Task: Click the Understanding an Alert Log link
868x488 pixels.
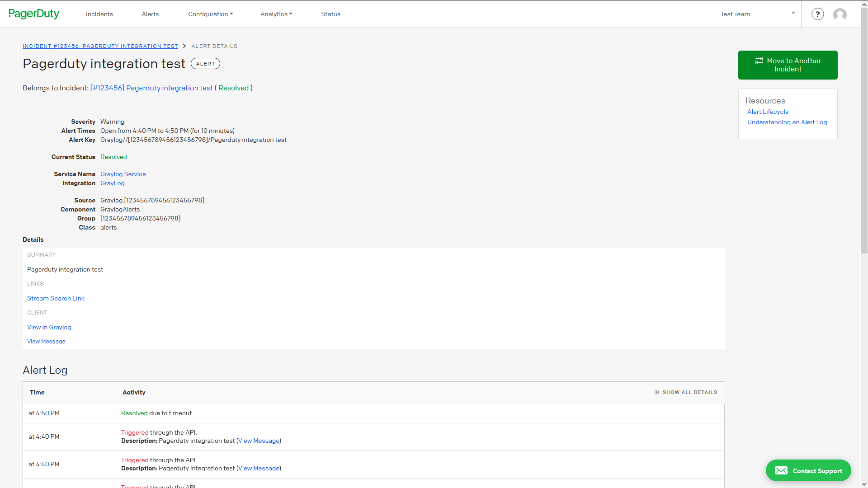Action: point(787,122)
